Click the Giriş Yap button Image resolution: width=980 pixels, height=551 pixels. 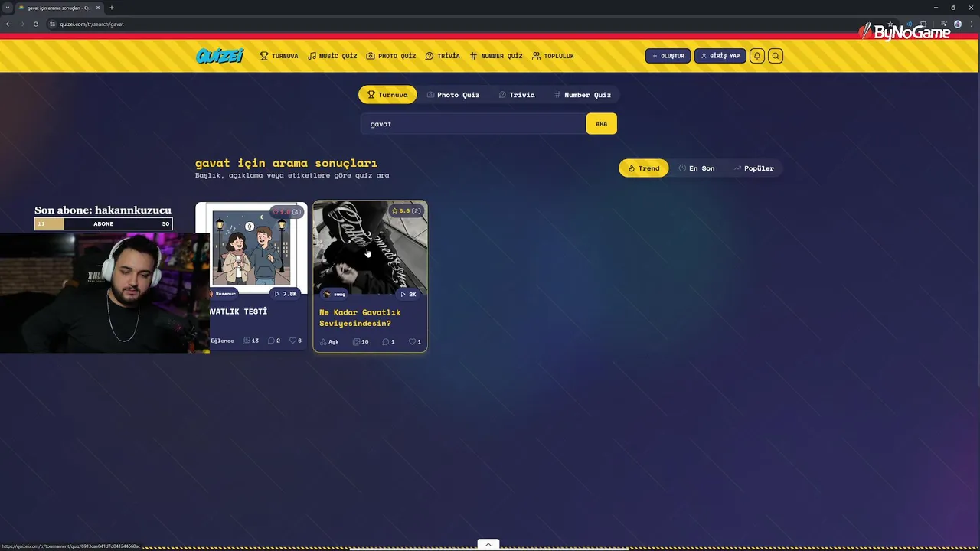720,56
